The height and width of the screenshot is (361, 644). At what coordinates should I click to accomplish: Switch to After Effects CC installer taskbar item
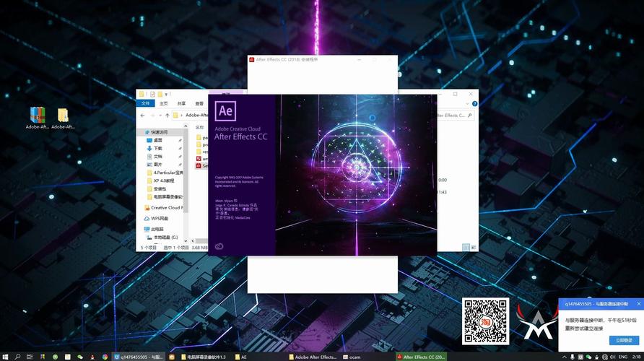pos(421,357)
